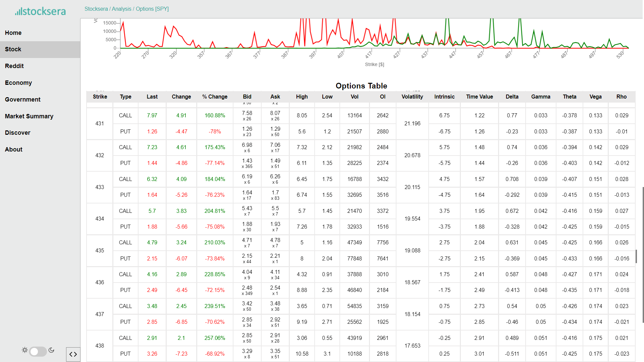Open the About page

(13, 149)
